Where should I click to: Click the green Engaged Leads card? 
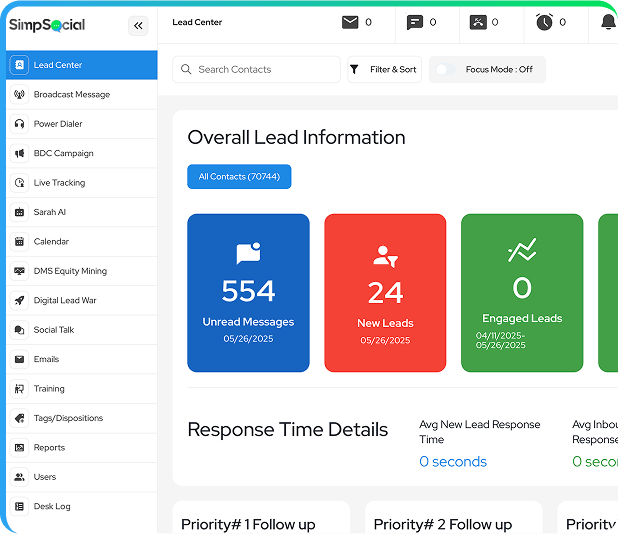(521, 293)
